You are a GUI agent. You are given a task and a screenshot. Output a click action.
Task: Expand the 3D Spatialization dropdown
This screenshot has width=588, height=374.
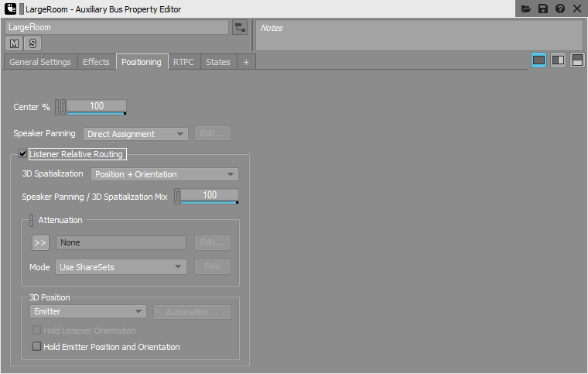click(165, 174)
